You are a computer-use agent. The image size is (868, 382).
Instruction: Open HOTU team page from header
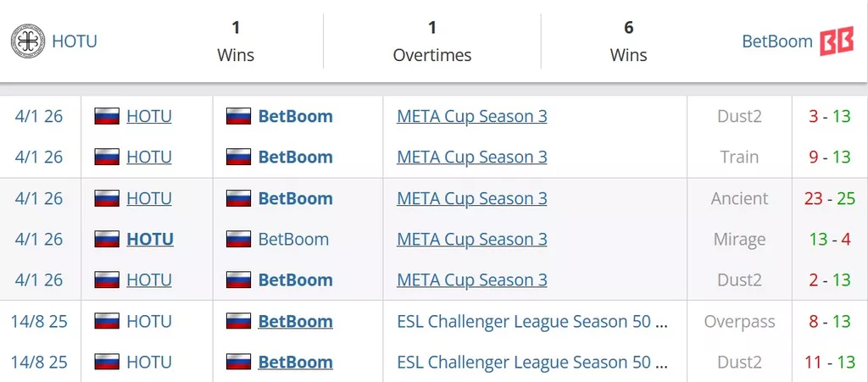click(75, 41)
